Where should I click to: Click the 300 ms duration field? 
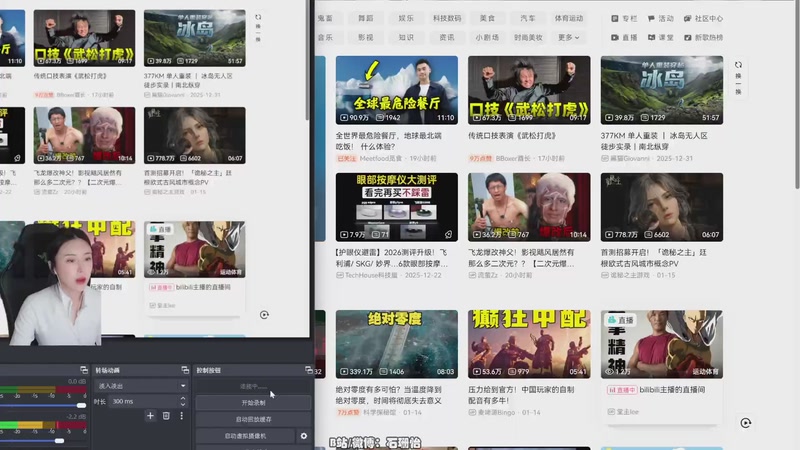tap(143, 402)
